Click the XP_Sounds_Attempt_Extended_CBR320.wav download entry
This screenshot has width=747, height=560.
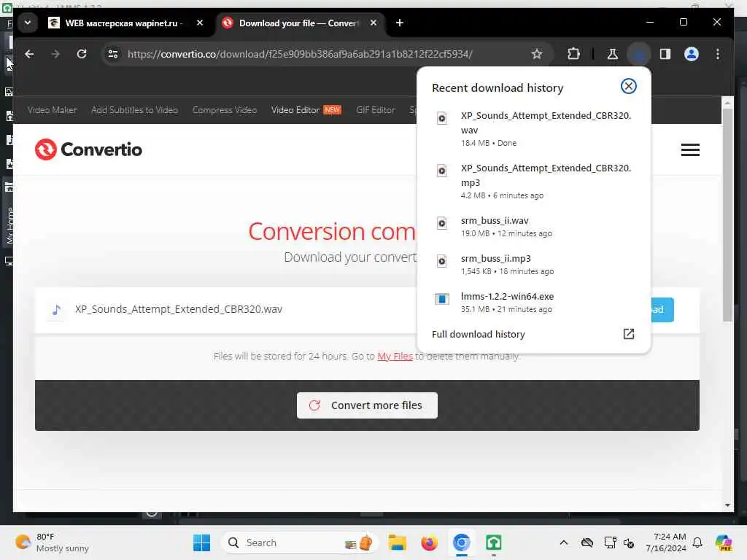tap(533, 128)
